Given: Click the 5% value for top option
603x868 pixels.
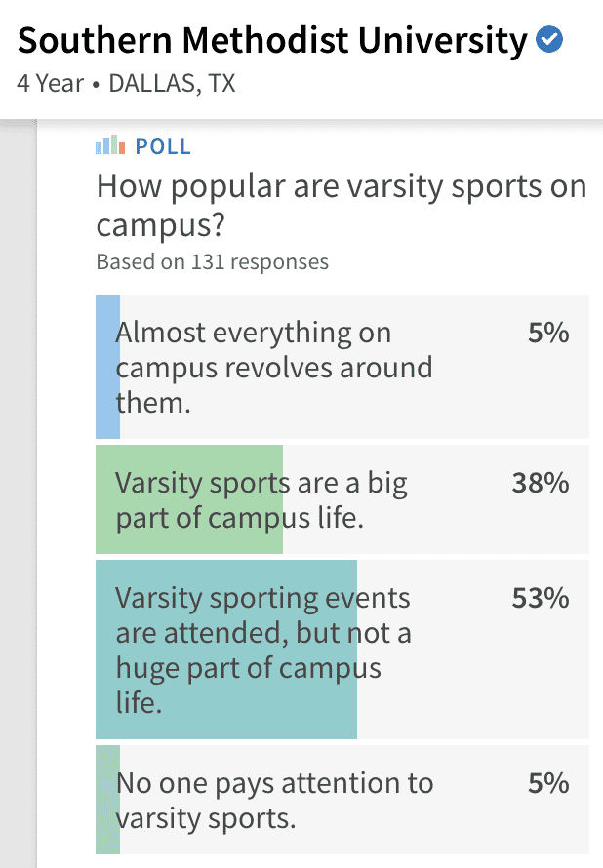Looking at the screenshot, I should pos(548,333).
